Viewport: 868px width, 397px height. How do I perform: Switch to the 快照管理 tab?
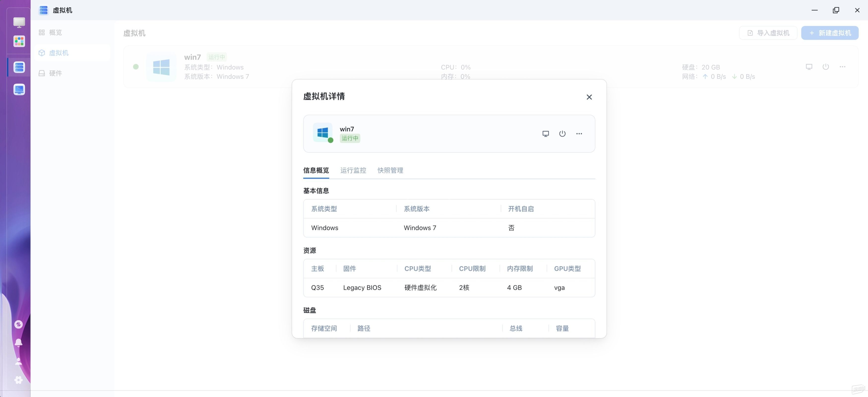coord(390,170)
